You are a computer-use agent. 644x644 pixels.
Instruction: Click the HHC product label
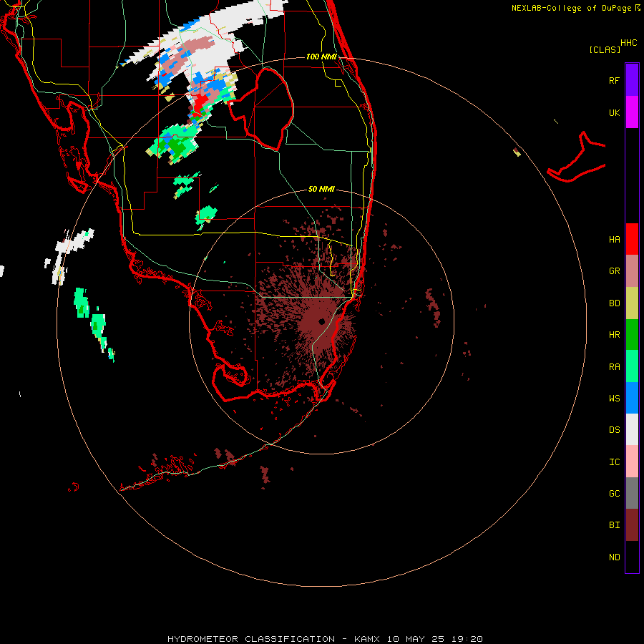(629, 43)
